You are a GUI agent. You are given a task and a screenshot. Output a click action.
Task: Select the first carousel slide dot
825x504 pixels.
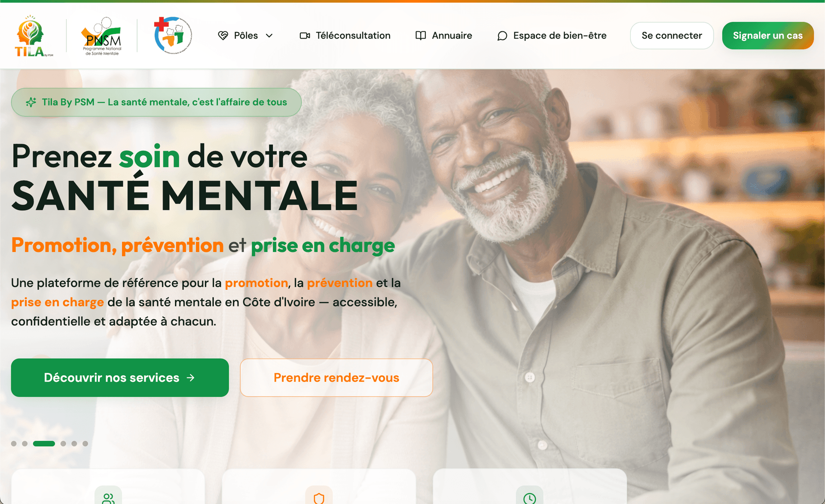[14, 443]
